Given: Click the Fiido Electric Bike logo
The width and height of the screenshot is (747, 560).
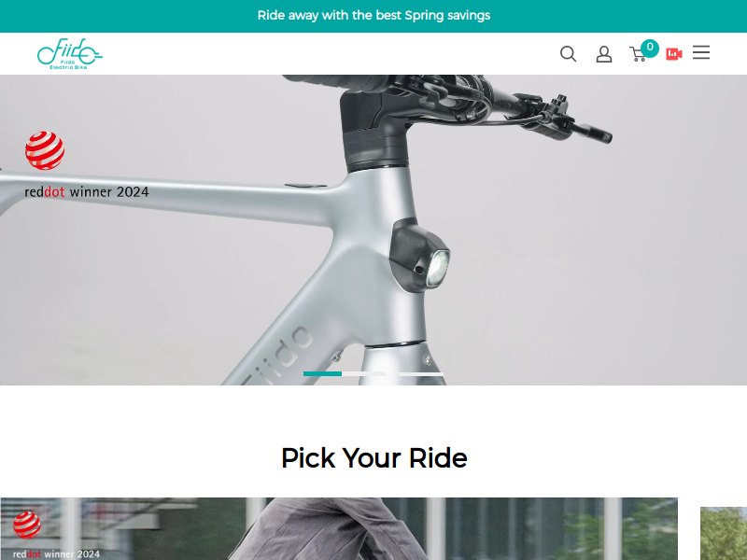Looking at the screenshot, I should (x=70, y=54).
